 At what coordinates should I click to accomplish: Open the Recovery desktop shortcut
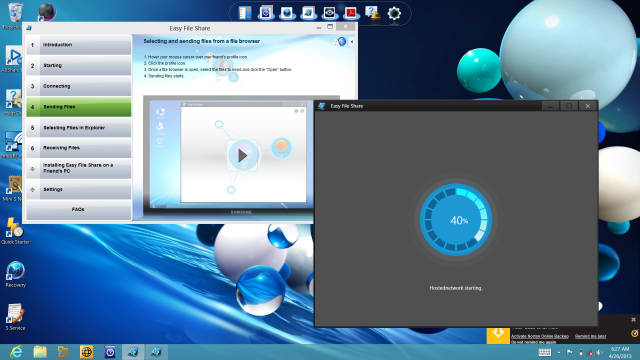click(16, 274)
